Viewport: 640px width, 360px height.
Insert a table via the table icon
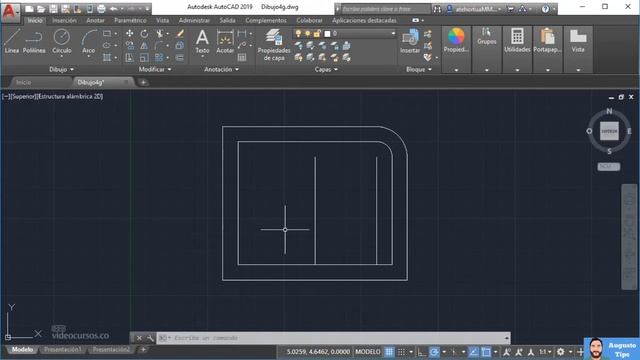tap(242, 58)
